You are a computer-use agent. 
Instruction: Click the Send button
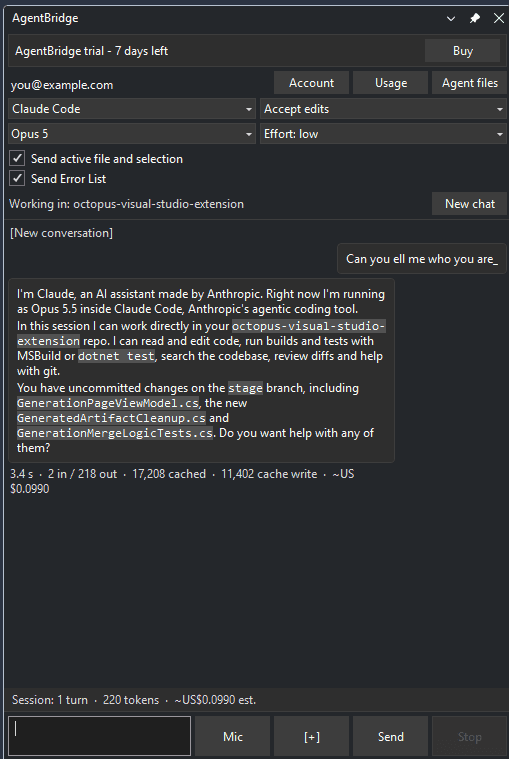390,737
